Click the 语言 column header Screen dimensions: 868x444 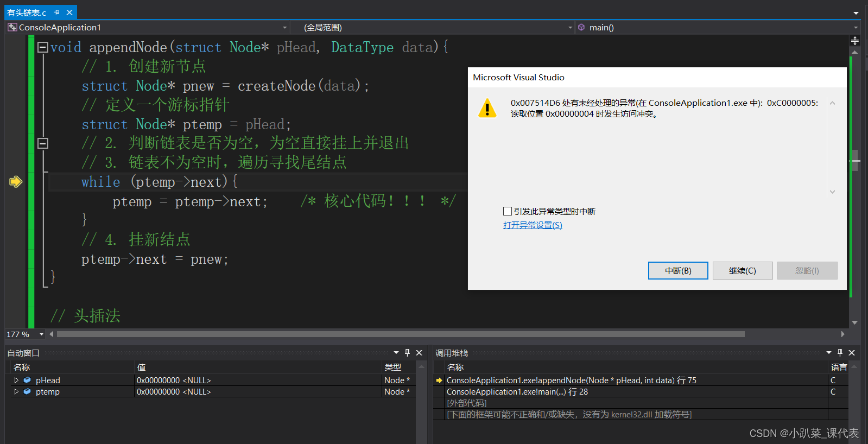(839, 367)
